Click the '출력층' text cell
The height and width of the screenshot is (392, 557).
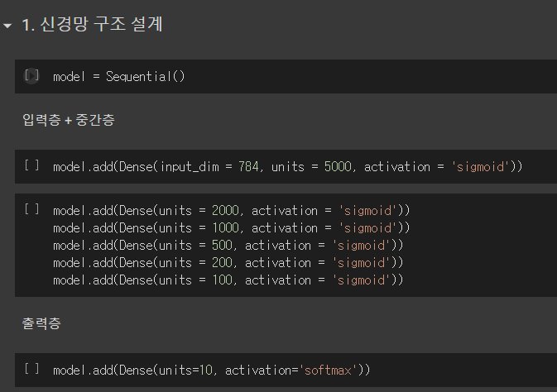pyautogui.click(x=41, y=323)
